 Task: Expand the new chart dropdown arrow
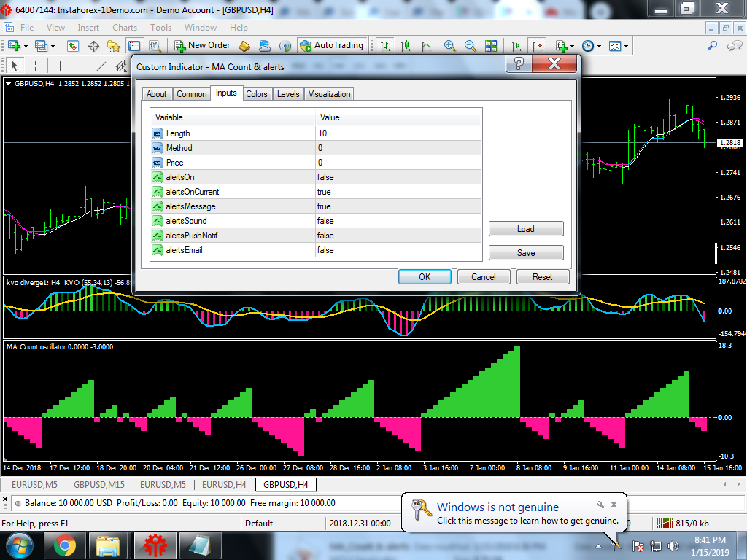click(x=26, y=46)
